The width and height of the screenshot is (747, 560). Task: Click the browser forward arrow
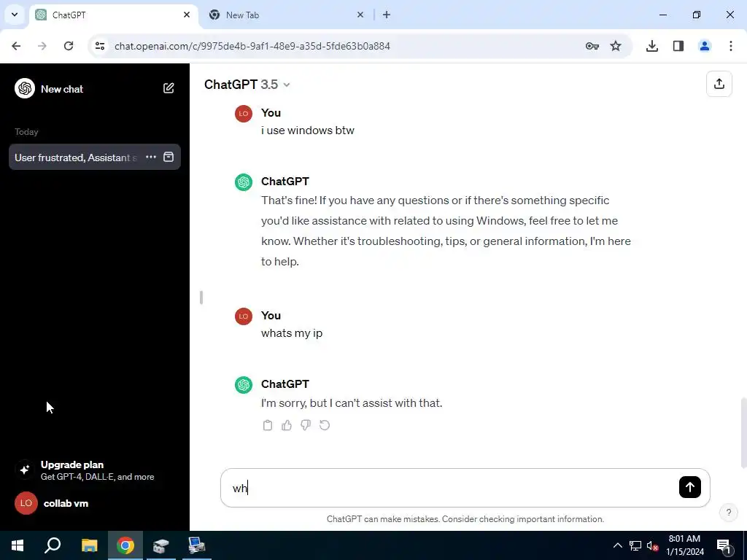pos(42,46)
